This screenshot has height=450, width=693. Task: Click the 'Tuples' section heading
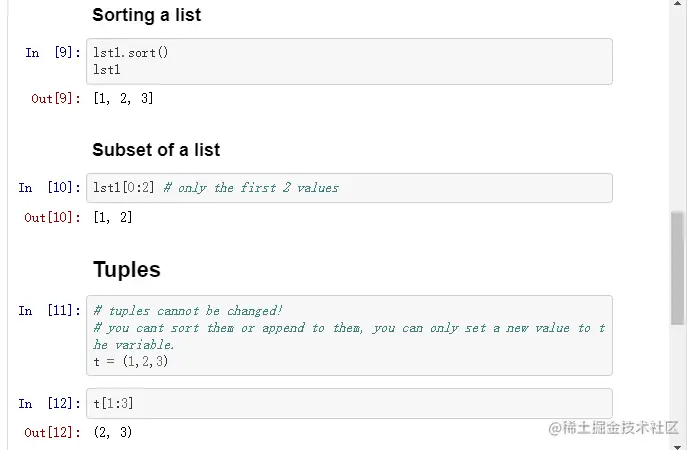(126, 270)
